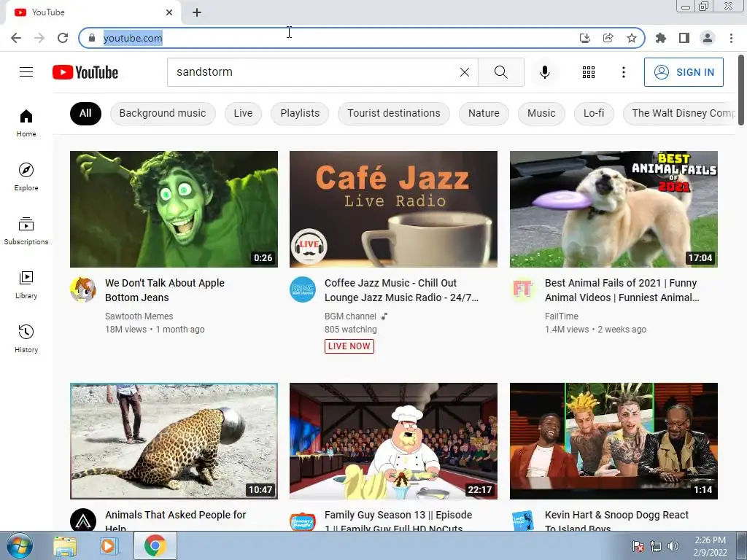Open the YouTube apps grid icon

click(x=589, y=72)
